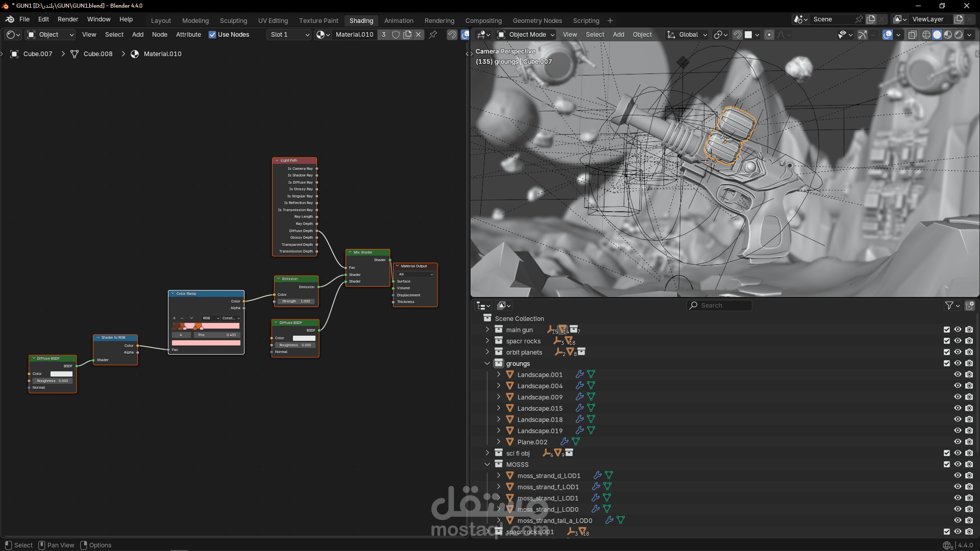The width and height of the screenshot is (980, 551).
Task: Collapse the groungs collection
Action: pyautogui.click(x=487, y=363)
